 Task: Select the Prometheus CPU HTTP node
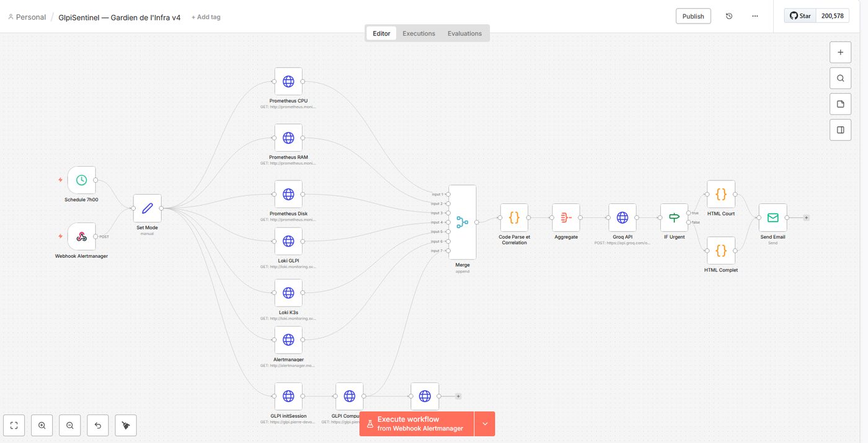tap(288, 81)
